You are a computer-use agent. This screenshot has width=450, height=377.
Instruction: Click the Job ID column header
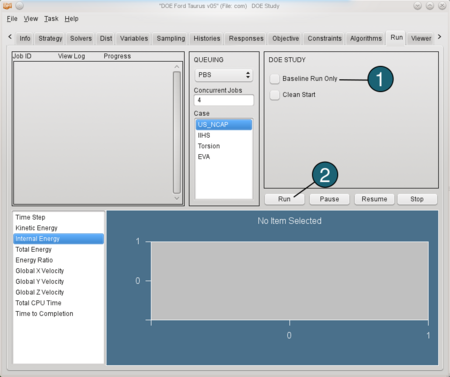pos(22,56)
